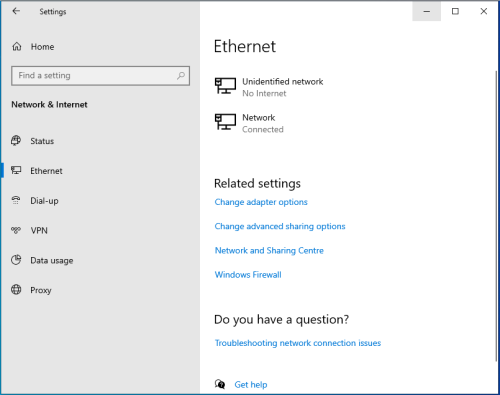Open Network and Sharing Centre

pyautogui.click(x=269, y=250)
